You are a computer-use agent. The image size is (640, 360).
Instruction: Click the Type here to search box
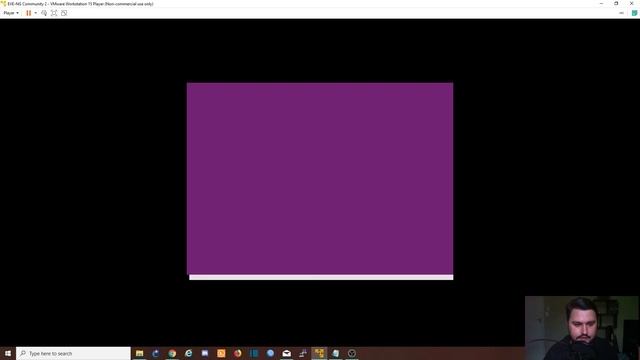pyautogui.click(x=73, y=353)
